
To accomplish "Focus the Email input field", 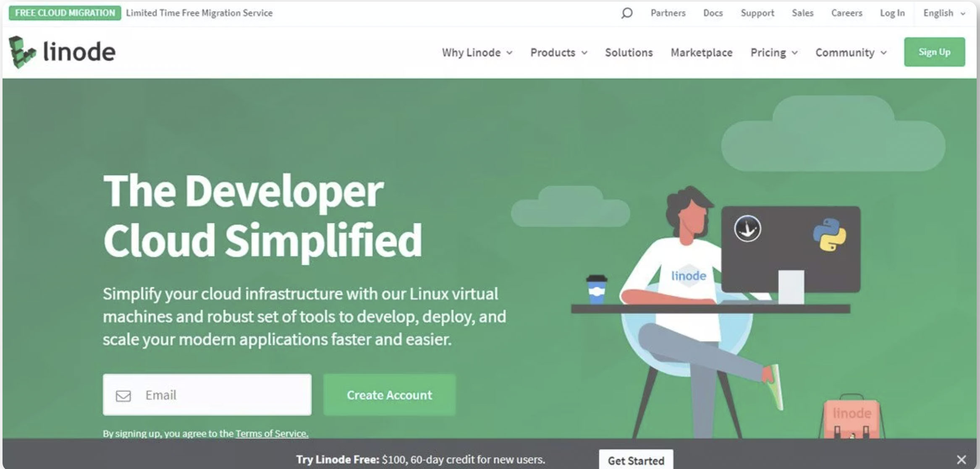I will point(207,395).
